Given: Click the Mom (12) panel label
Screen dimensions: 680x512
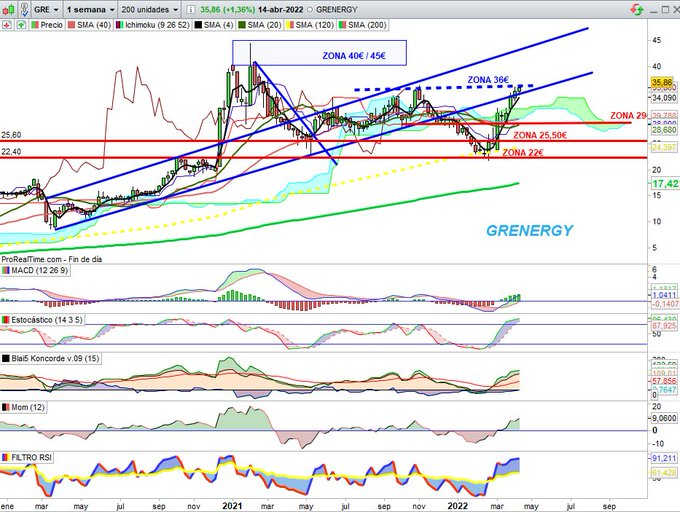Looking at the screenshot, I should pyautogui.click(x=23, y=408).
